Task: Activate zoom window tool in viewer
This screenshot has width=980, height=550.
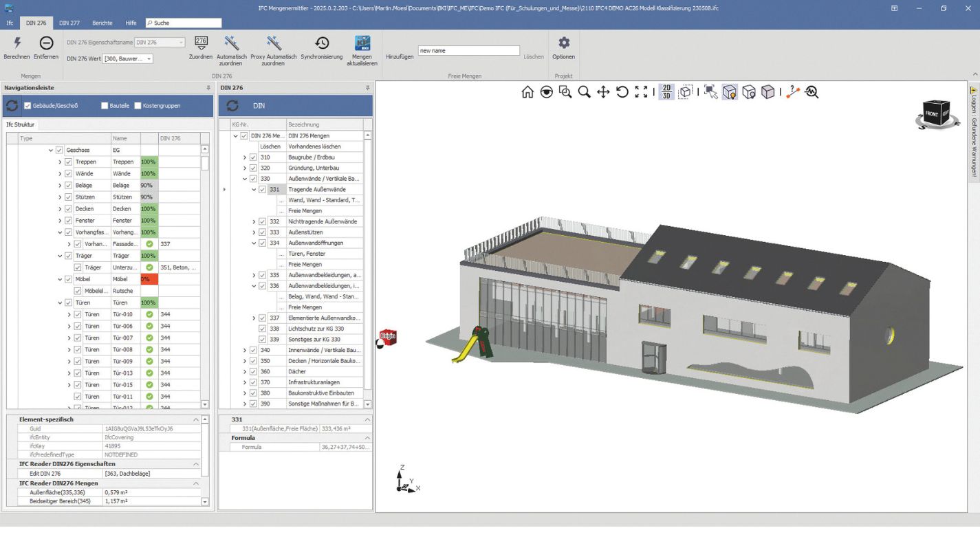Action: (565, 92)
